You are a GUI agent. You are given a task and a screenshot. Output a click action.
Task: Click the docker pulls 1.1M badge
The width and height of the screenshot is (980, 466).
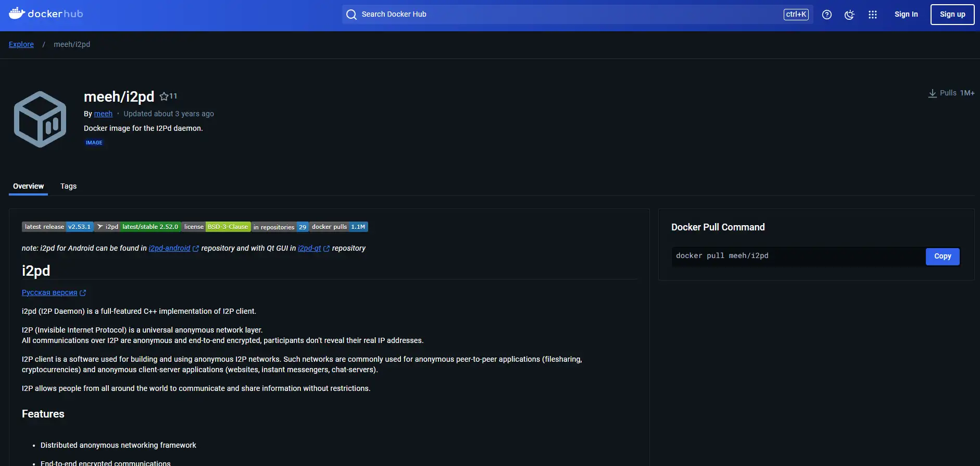[x=339, y=227]
